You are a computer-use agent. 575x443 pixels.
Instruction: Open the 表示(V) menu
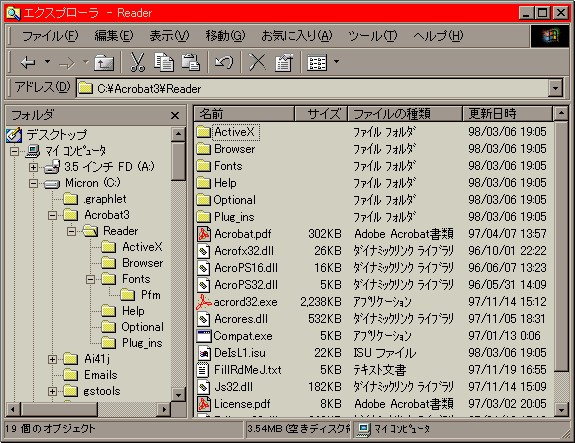coord(169,36)
